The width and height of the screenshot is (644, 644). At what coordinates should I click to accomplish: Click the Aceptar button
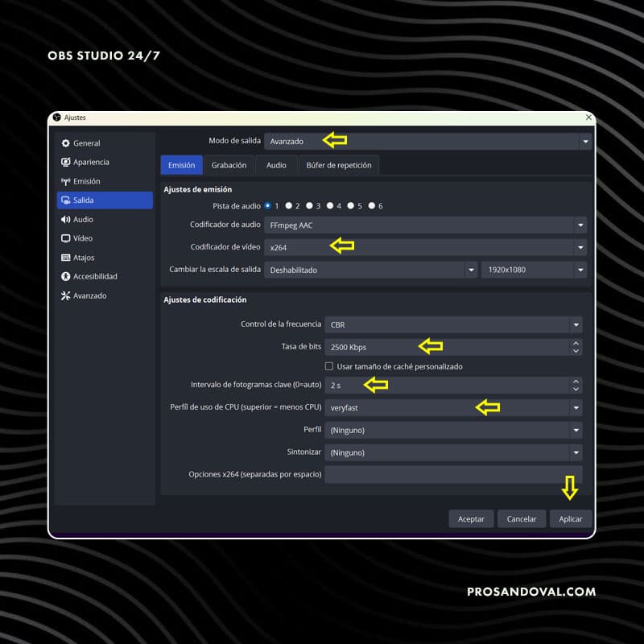tap(471, 518)
